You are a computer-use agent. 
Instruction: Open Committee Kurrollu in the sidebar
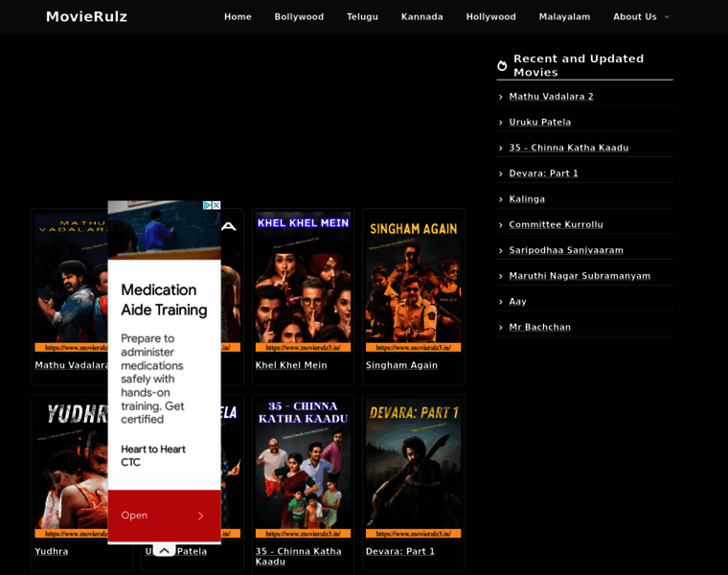click(556, 224)
